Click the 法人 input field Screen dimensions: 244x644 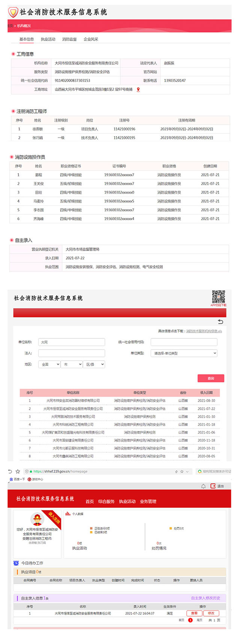point(71,353)
